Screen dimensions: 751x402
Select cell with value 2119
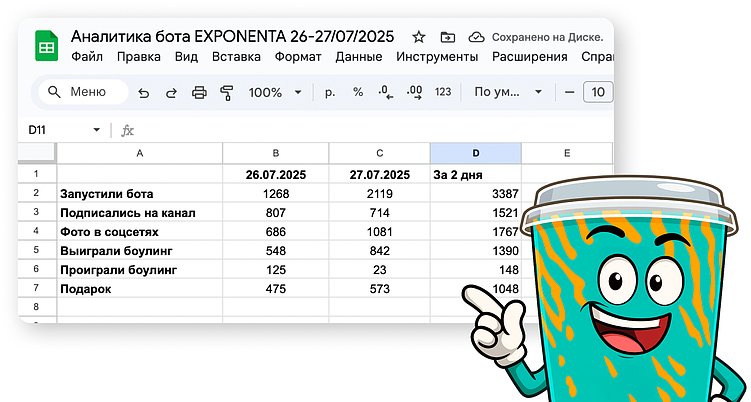379,194
